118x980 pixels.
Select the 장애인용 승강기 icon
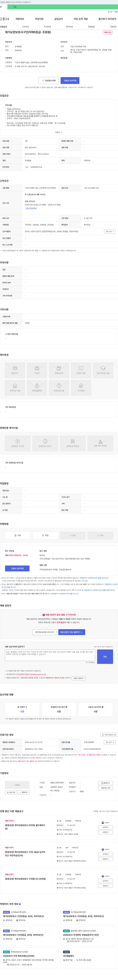45,443
